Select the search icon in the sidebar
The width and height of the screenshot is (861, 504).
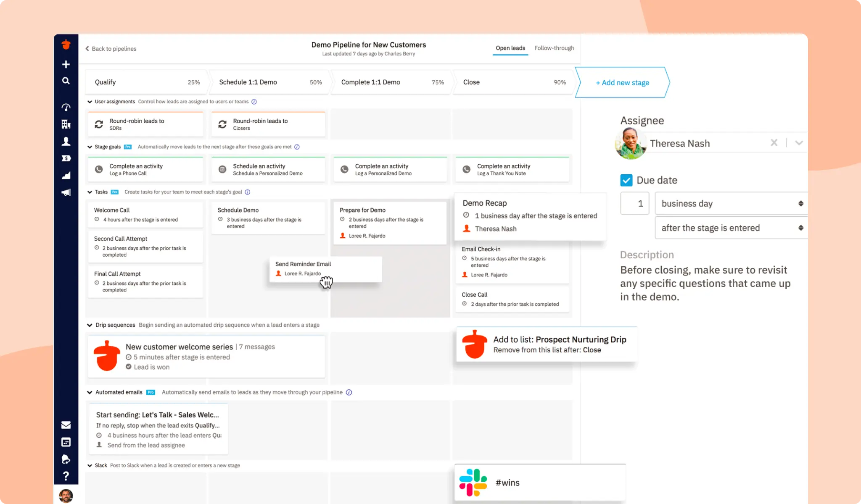pos(66,81)
